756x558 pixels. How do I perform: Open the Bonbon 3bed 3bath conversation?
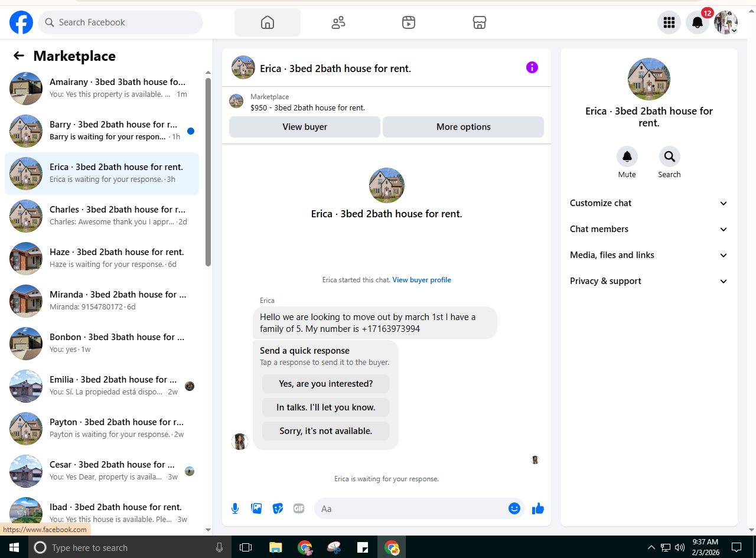[102, 344]
